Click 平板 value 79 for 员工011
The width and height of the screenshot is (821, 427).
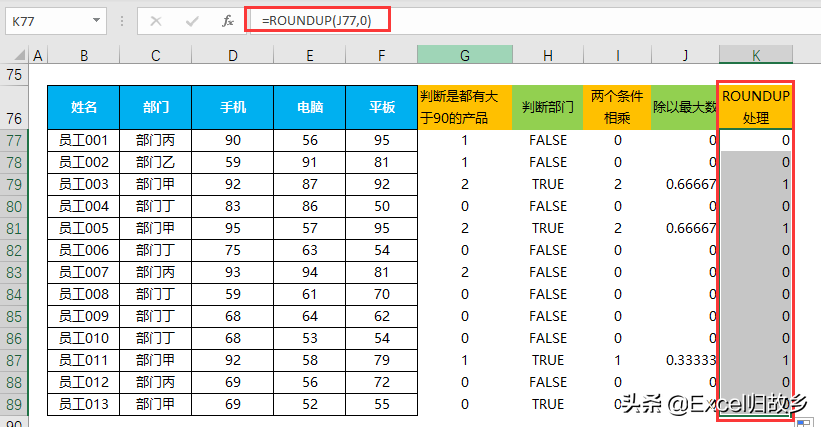(381, 360)
